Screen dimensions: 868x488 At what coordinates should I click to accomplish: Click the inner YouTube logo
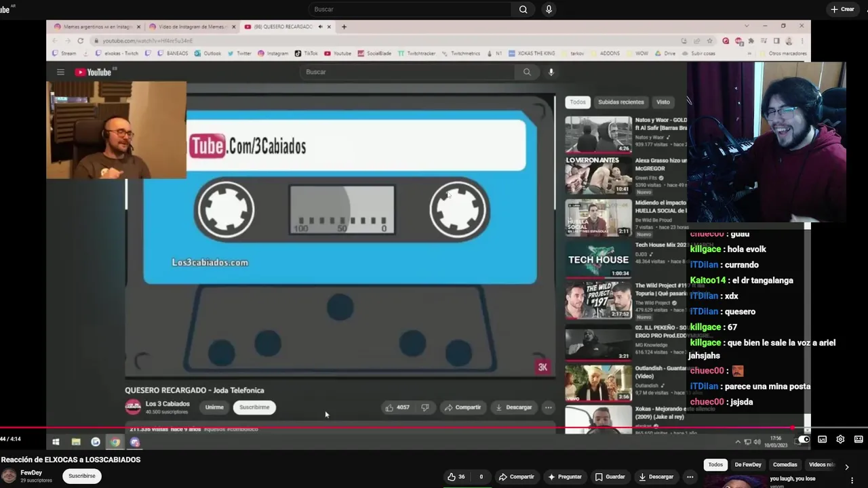[93, 72]
